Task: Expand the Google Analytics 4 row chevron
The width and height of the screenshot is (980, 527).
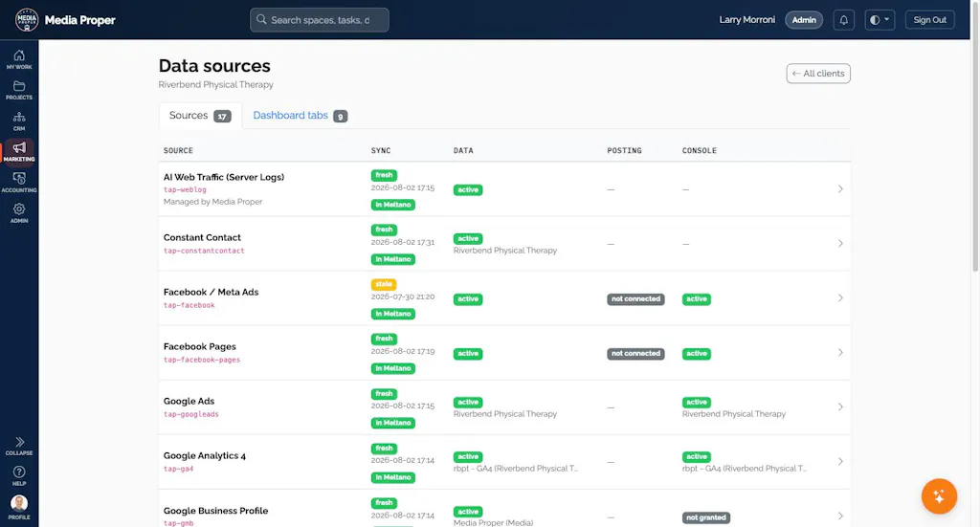Action: tap(840, 461)
